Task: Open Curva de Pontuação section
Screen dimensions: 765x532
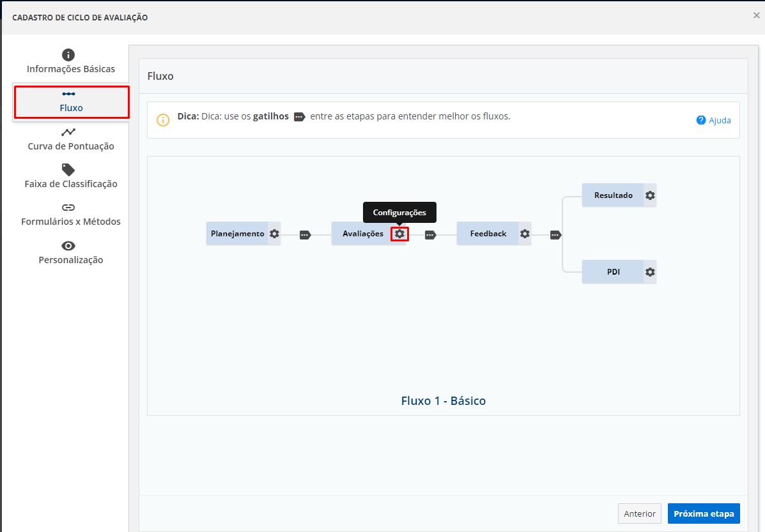Action: 71,139
